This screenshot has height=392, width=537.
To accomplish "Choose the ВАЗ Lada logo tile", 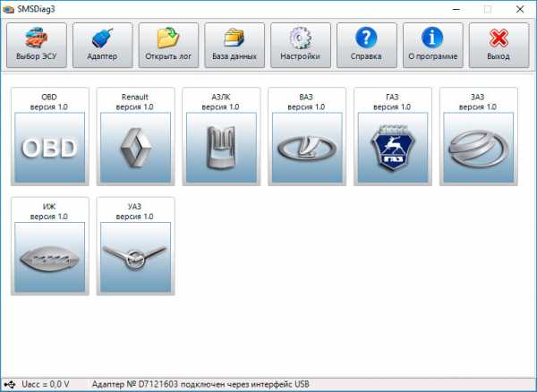I will pos(307,137).
